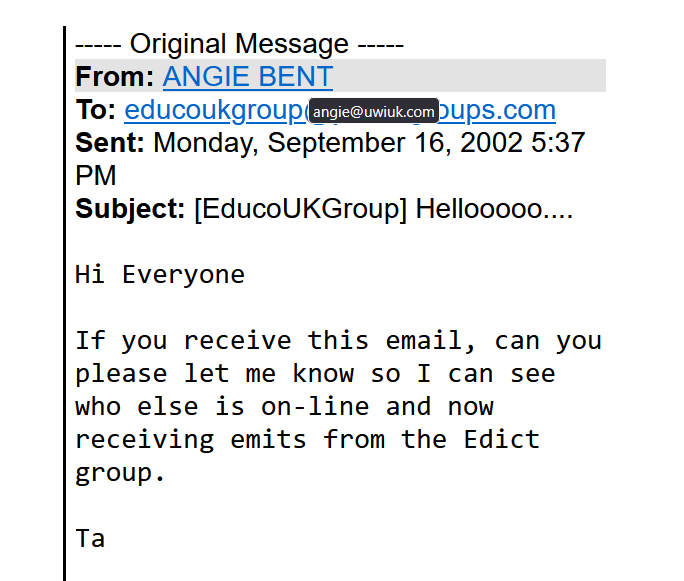Click the Ta sign-off text
Screen dimensions: 684x581
tap(90, 538)
